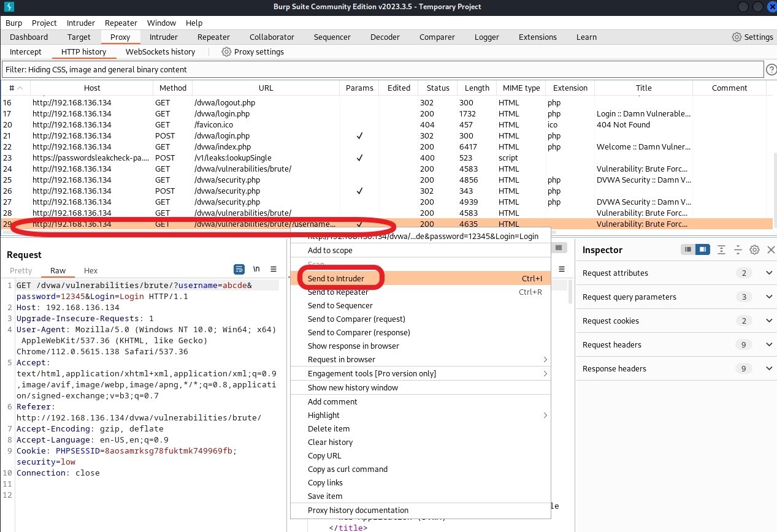Open the Extensions tab
The width and height of the screenshot is (777, 532).
538,37
